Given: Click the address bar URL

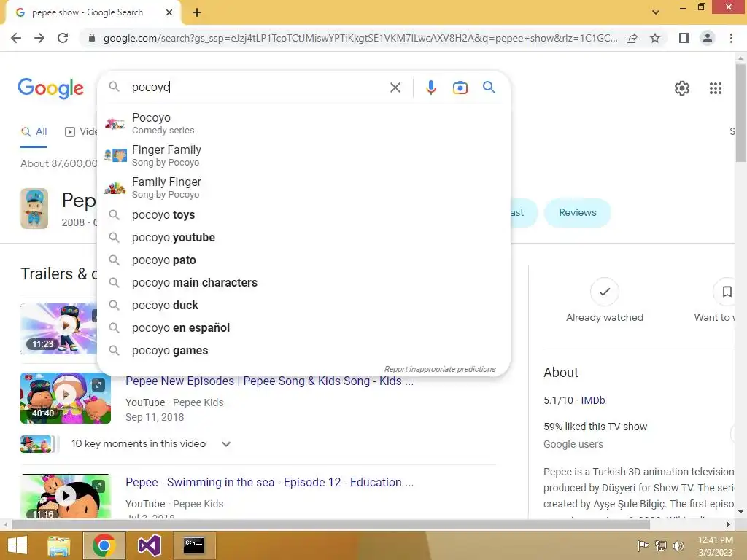Looking at the screenshot, I should (360, 38).
